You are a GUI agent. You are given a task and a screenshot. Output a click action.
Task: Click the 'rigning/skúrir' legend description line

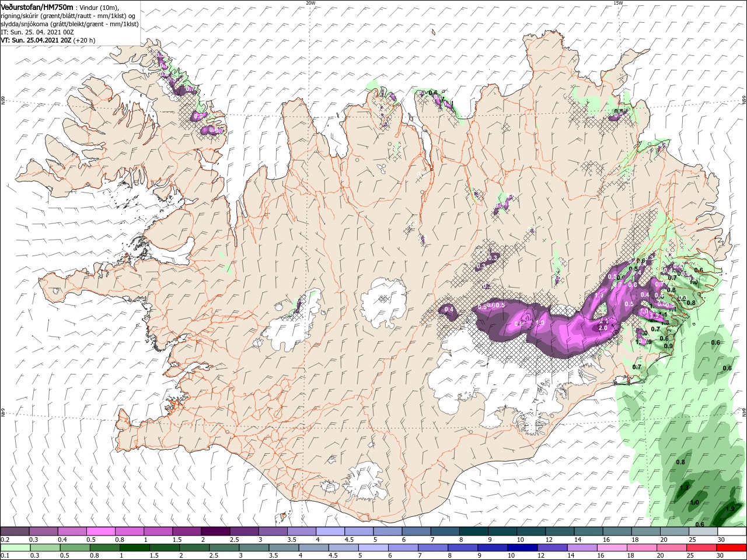68,15
